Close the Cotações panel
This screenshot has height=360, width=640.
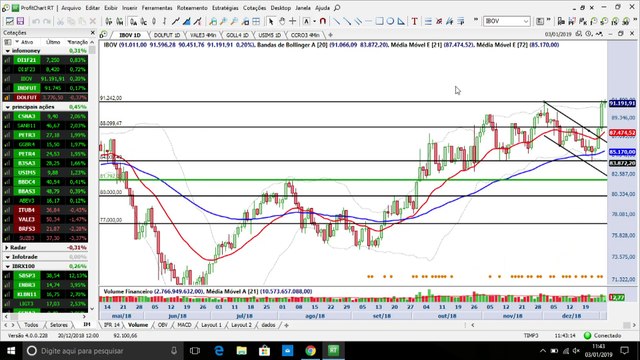pyautogui.click(x=92, y=33)
